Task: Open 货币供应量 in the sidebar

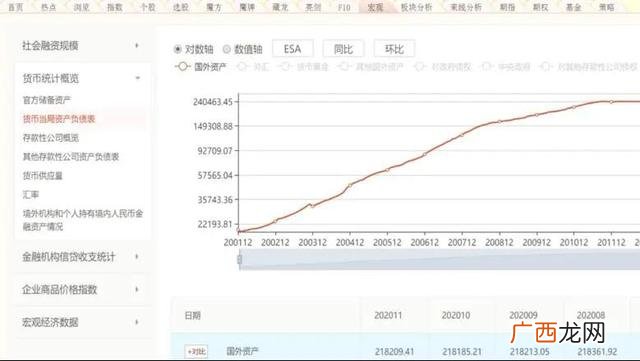Action: point(42,176)
